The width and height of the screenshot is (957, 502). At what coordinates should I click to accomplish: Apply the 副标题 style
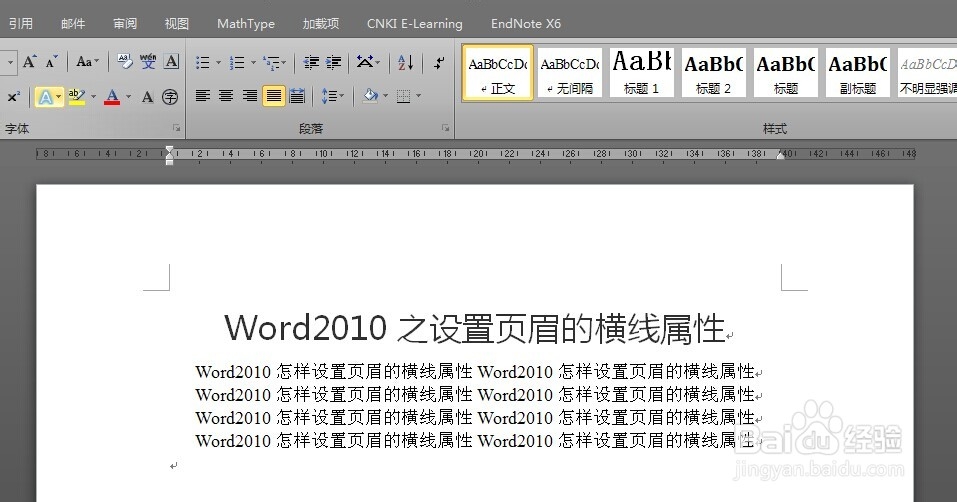[x=858, y=73]
